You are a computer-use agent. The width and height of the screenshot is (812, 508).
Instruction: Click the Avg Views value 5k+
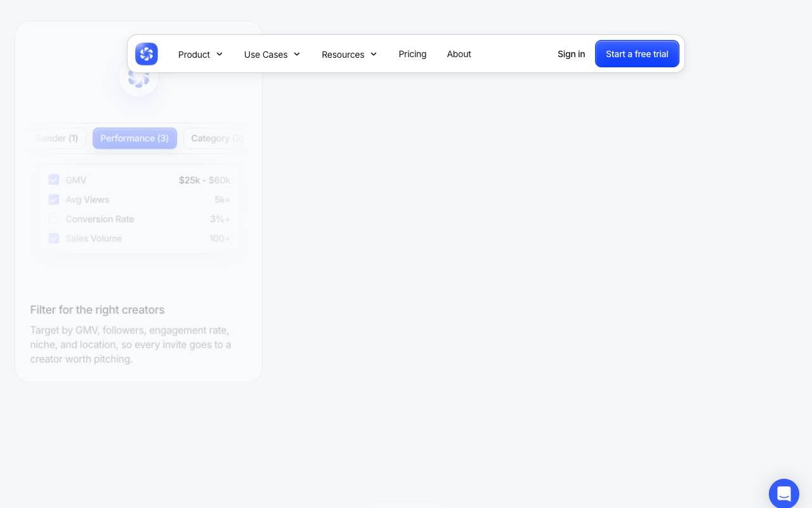point(222,199)
